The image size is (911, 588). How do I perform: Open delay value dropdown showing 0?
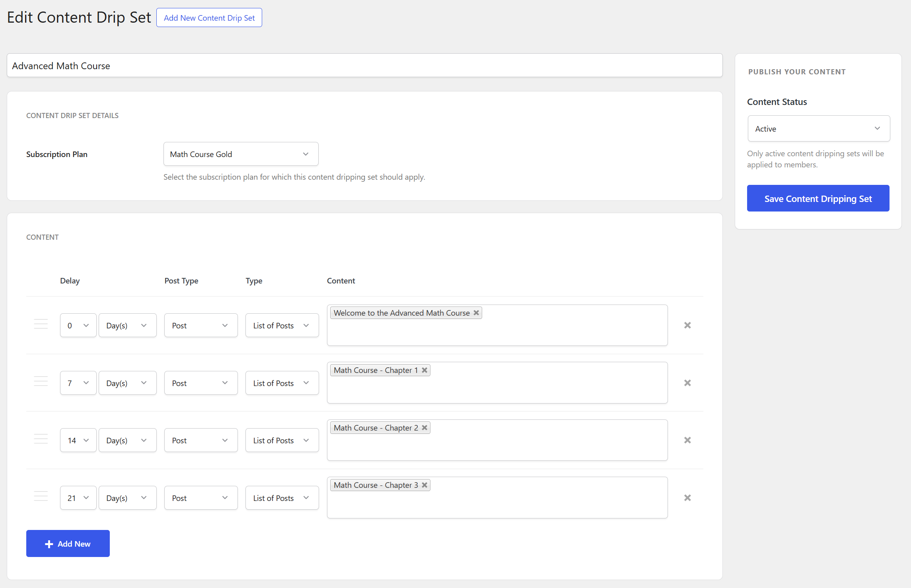point(78,325)
